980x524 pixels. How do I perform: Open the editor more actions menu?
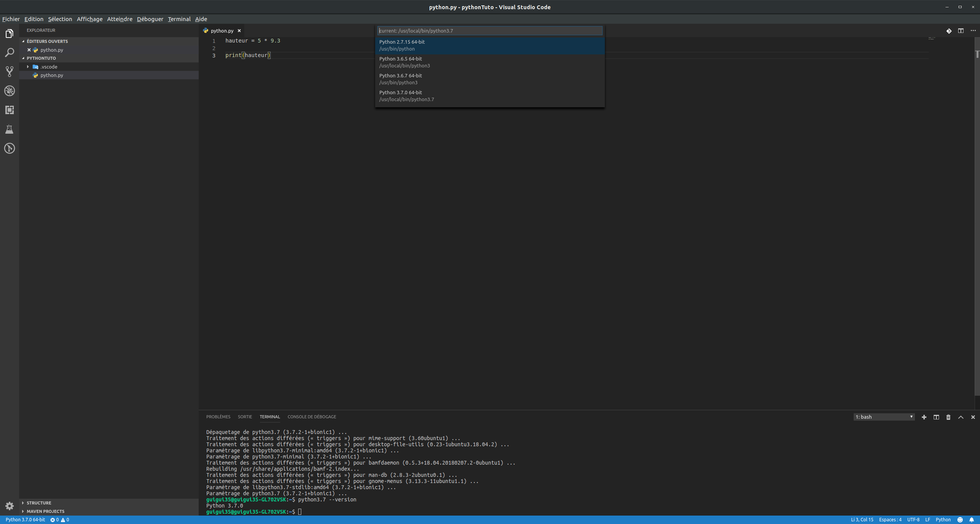click(973, 31)
